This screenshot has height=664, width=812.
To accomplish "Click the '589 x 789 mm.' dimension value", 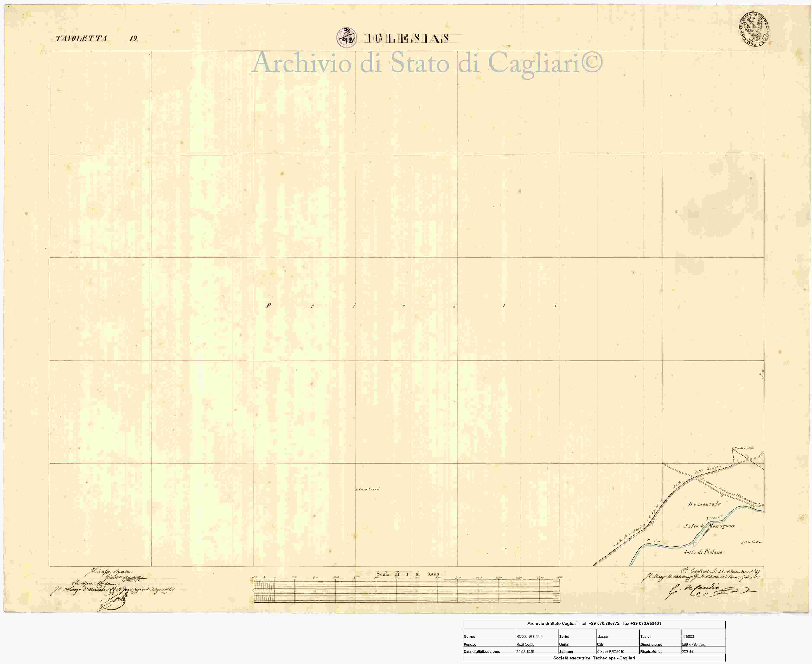I will pos(693,645).
